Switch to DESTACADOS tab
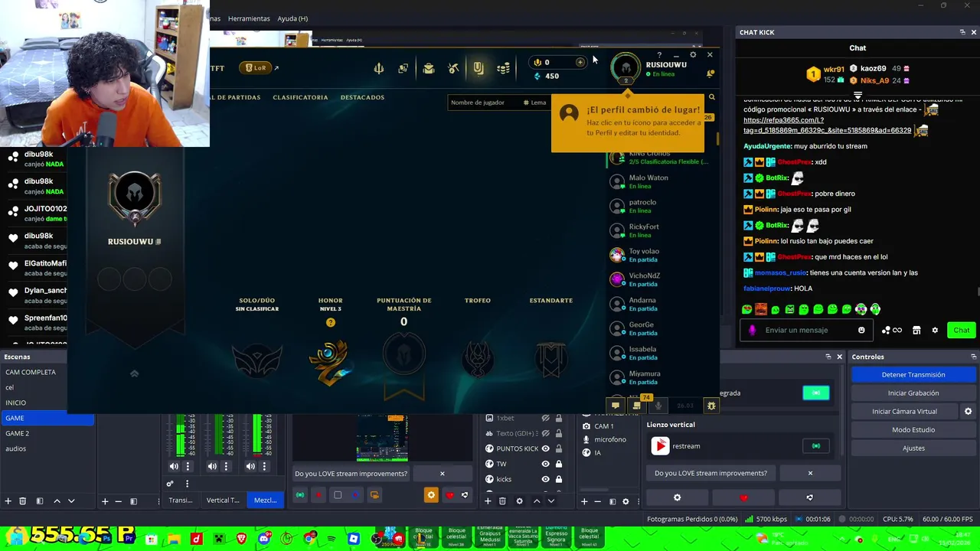 362,97
